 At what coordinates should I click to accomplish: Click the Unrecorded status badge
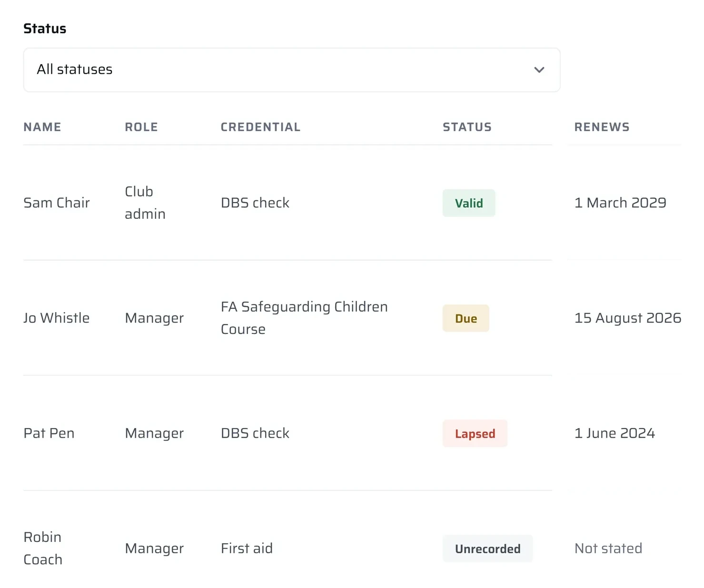tap(488, 549)
